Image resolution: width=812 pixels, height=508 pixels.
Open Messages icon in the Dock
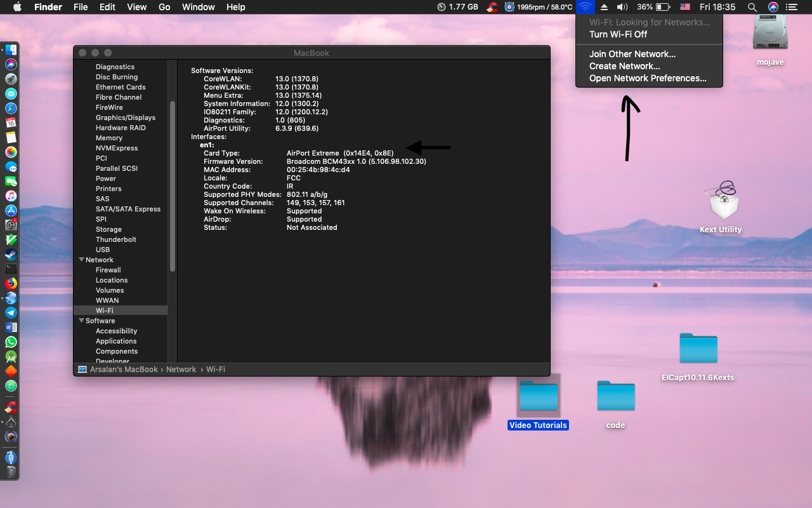11,167
